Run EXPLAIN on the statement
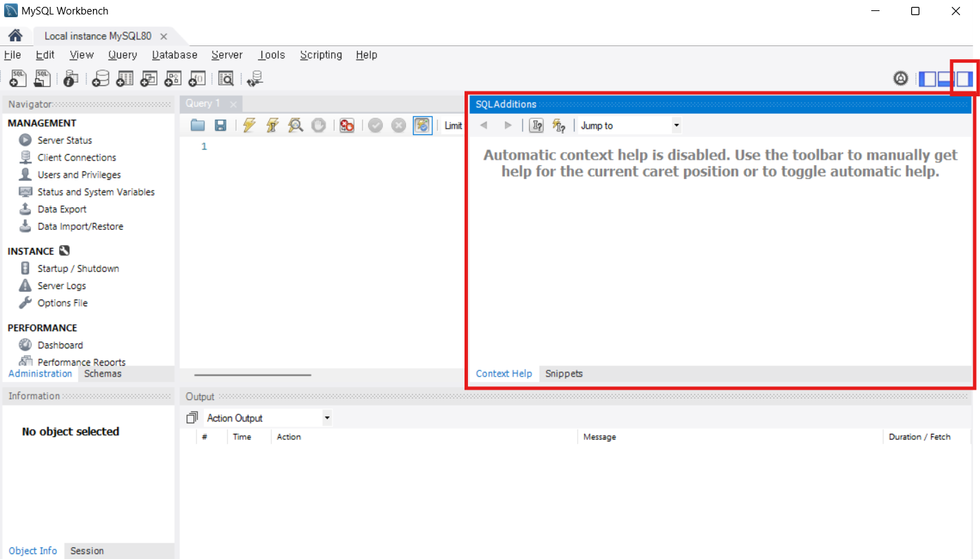This screenshot has width=980, height=559. pyautogui.click(x=295, y=125)
